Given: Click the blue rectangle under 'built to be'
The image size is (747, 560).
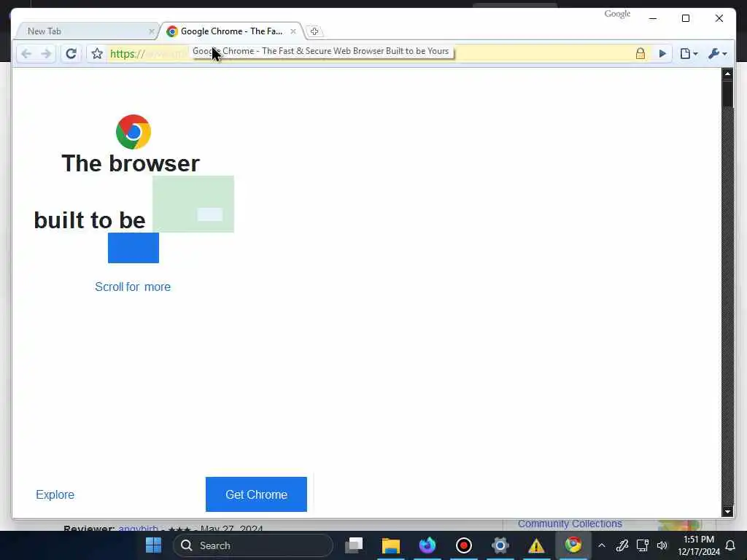Looking at the screenshot, I should [x=133, y=248].
